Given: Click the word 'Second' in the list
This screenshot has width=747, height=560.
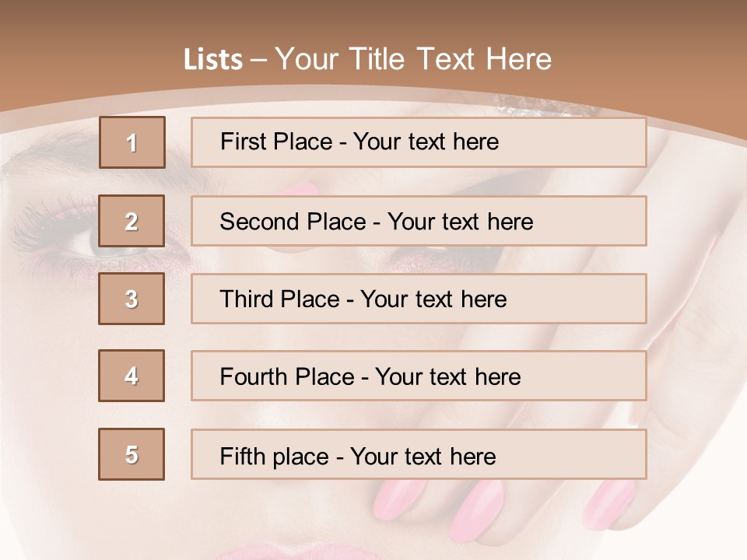Looking at the screenshot, I should click(x=259, y=222).
